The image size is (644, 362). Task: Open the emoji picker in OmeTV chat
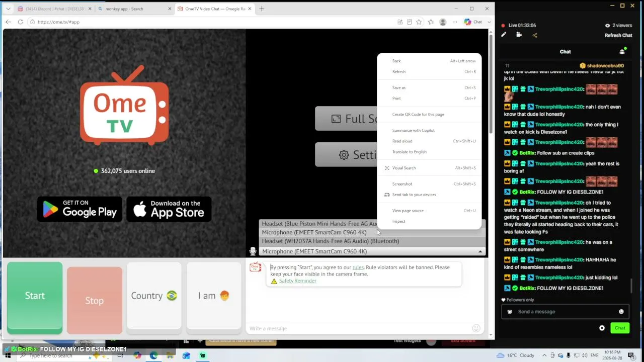click(x=476, y=328)
